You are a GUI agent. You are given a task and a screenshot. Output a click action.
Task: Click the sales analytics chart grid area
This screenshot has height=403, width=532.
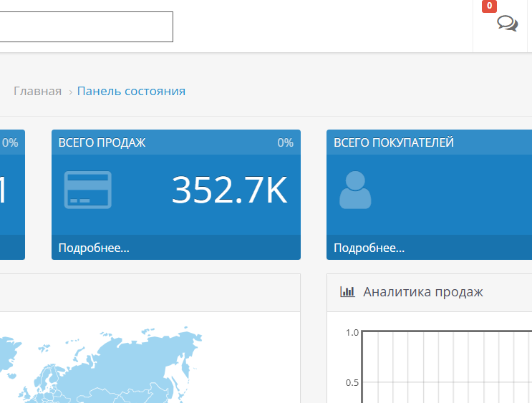[447, 366]
